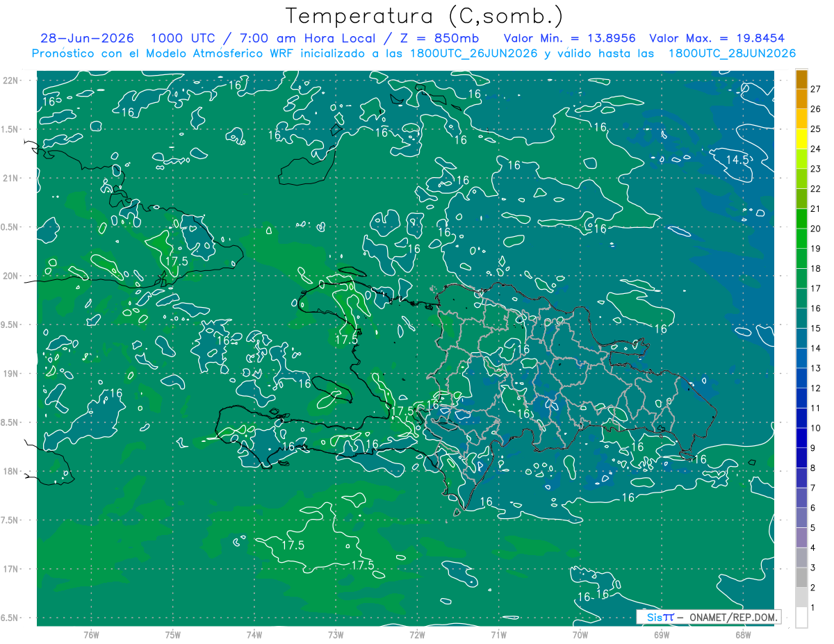834x644 pixels.
Task: Click "Pronóstico con el Modelo Atmosferico WRF" text
Action: click(164, 53)
